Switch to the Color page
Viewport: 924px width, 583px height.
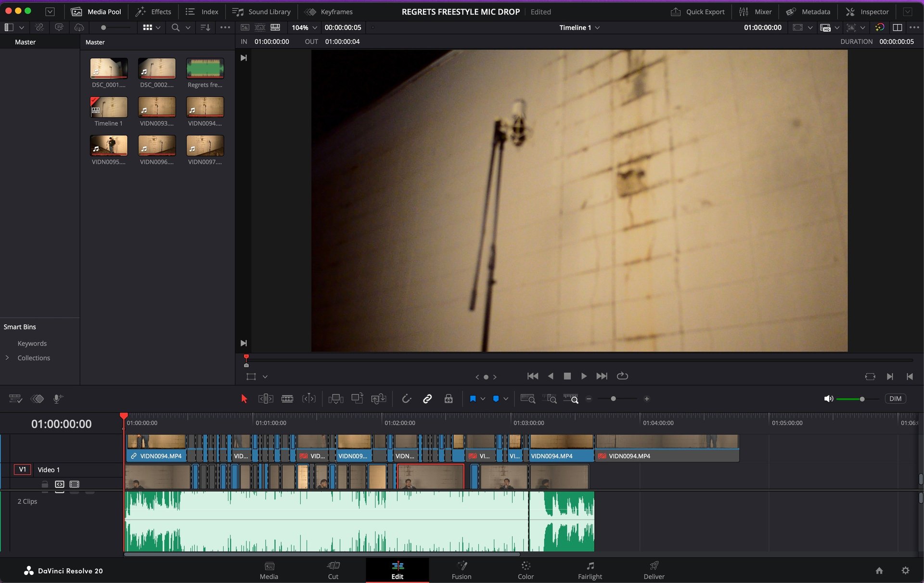[526, 570]
